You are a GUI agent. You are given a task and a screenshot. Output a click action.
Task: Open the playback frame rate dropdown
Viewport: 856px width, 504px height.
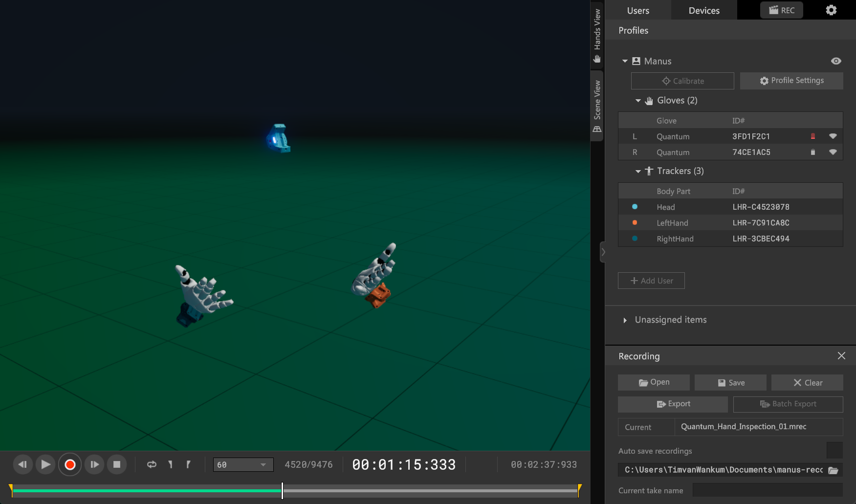tap(243, 464)
